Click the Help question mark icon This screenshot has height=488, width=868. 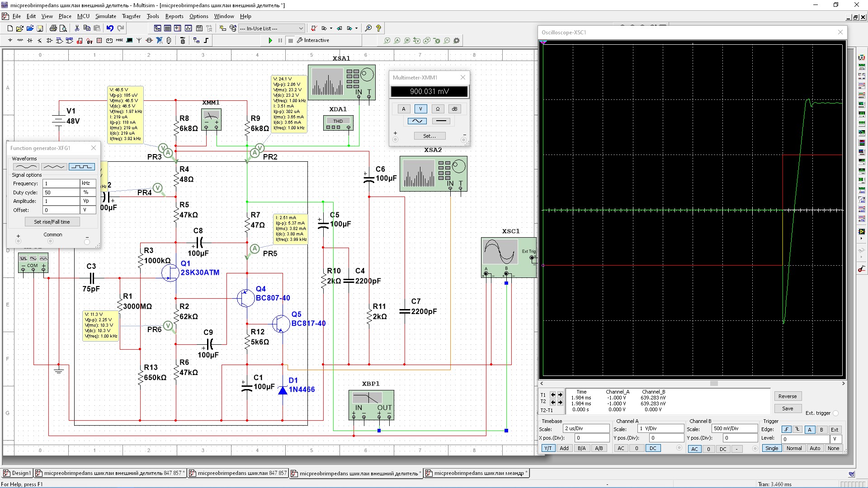379,28
